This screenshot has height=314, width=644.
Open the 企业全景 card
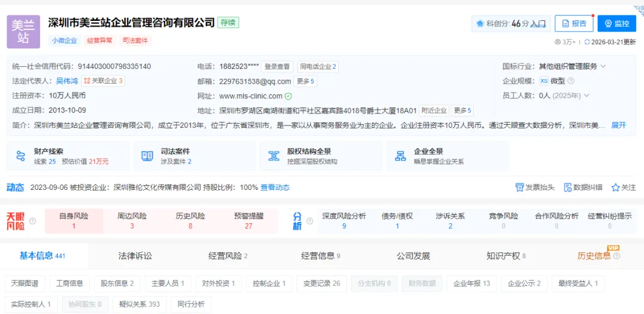click(x=447, y=156)
